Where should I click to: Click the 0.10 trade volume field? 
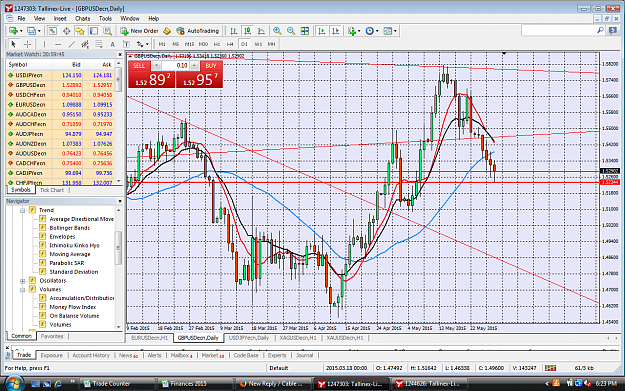[176, 65]
